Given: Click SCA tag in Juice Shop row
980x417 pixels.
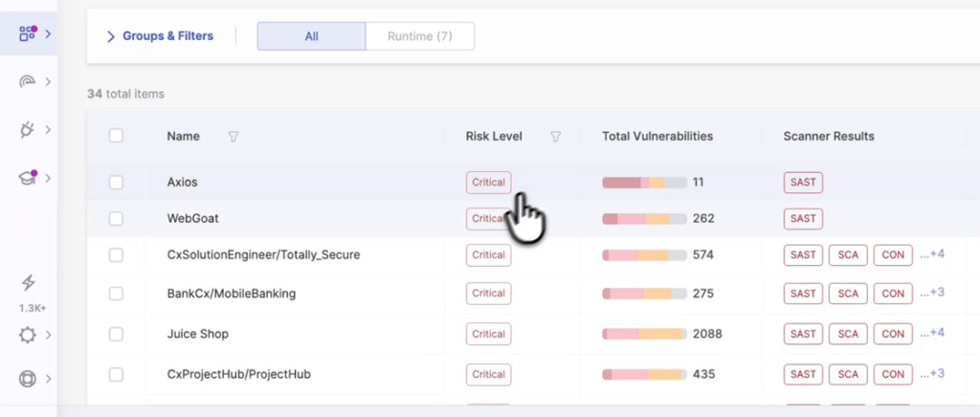Looking at the screenshot, I should tap(848, 334).
